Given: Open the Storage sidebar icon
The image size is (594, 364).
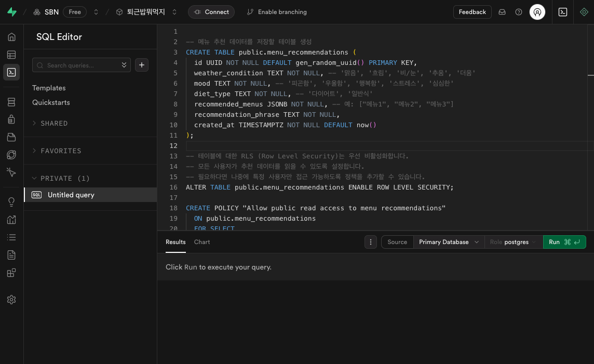Looking at the screenshot, I should [x=11, y=137].
